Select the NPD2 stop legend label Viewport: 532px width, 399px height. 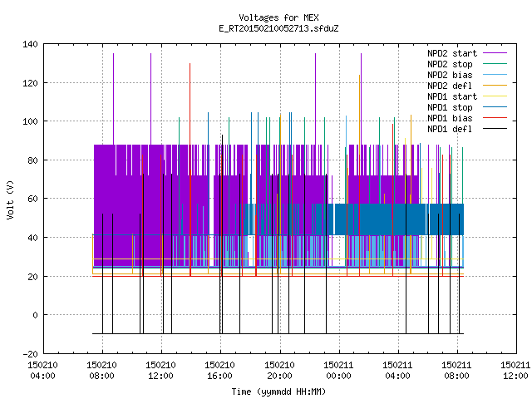450,64
